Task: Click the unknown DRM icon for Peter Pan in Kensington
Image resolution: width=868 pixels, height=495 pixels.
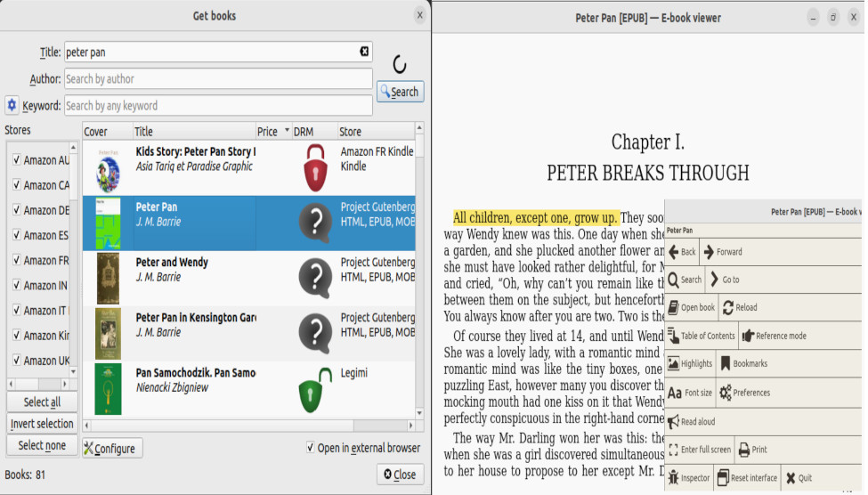Action: click(x=315, y=335)
